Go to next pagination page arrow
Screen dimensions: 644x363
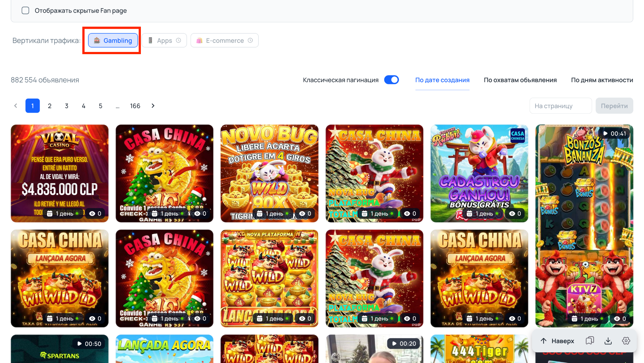pyautogui.click(x=153, y=106)
